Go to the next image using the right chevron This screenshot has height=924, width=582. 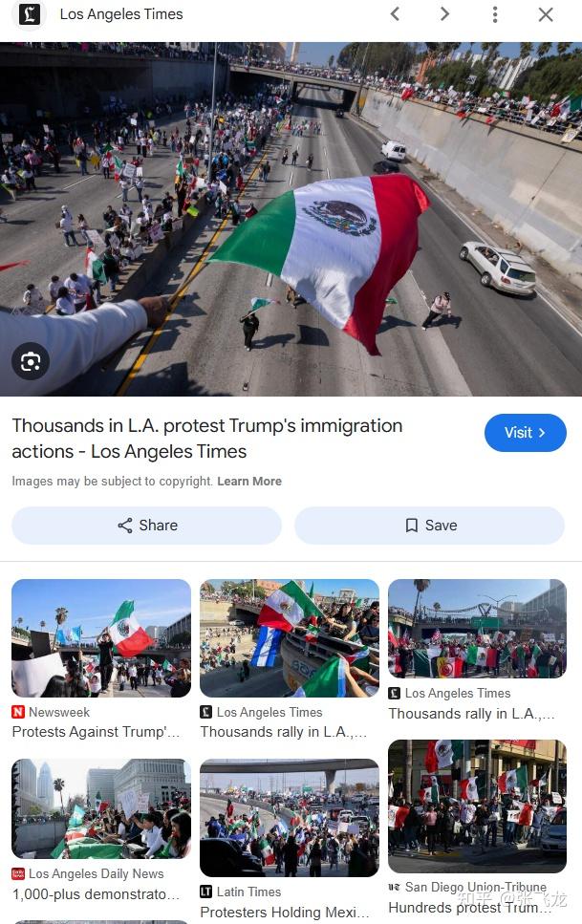pyautogui.click(x=444, y=14)
